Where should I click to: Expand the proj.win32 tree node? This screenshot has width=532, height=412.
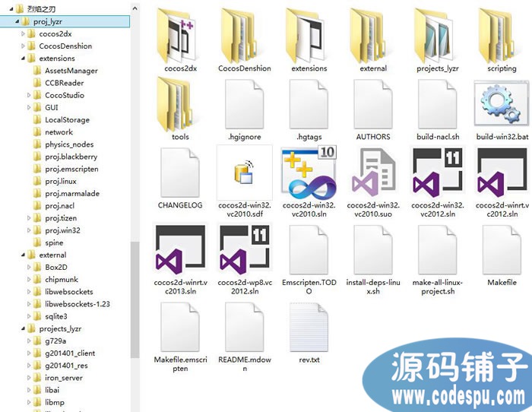(x=29, y=230)
